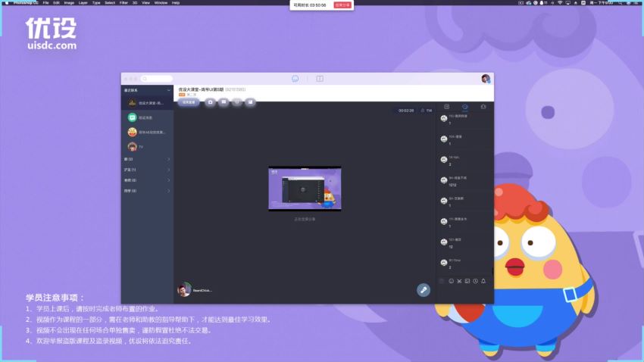Click the image icon in the chat input bar
This screenshot has width=644, height=362.
point(467,281)
